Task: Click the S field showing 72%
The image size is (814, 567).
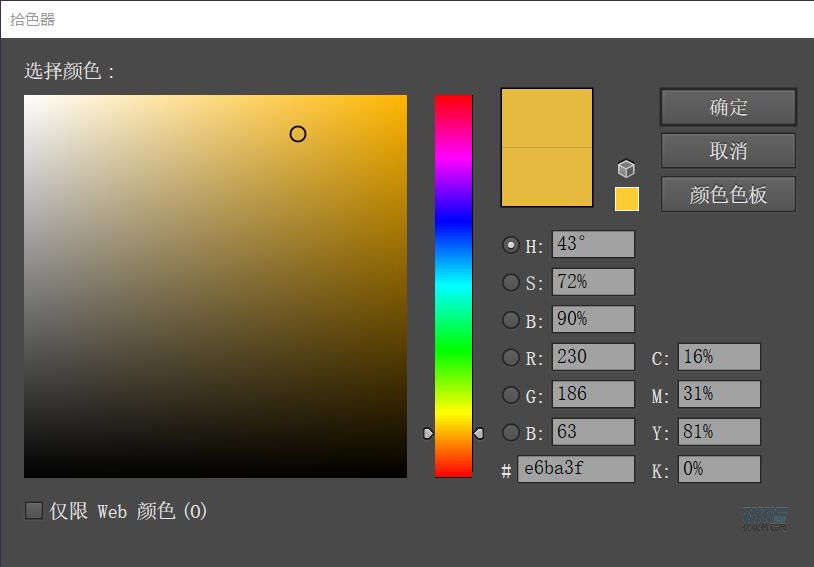Action: click(x=593, y=281)
